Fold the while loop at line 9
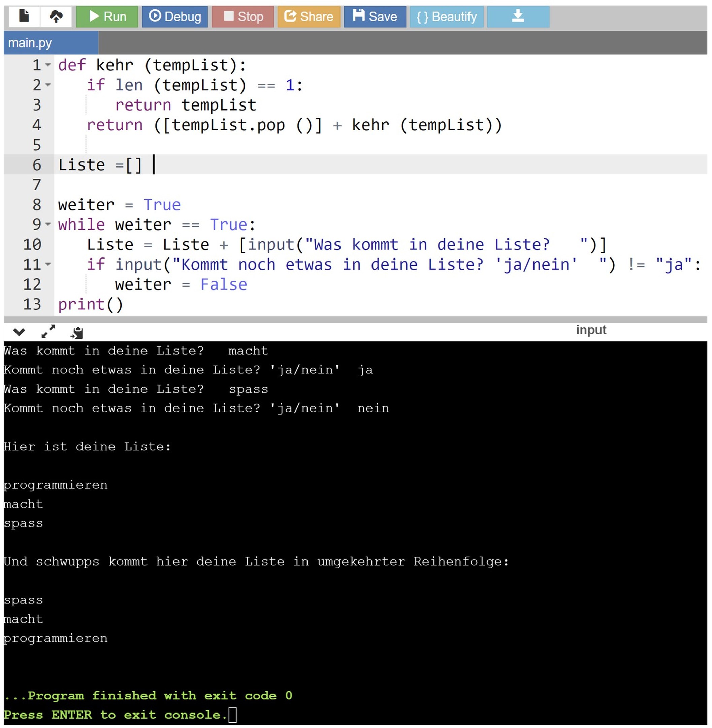 point(48,224)
